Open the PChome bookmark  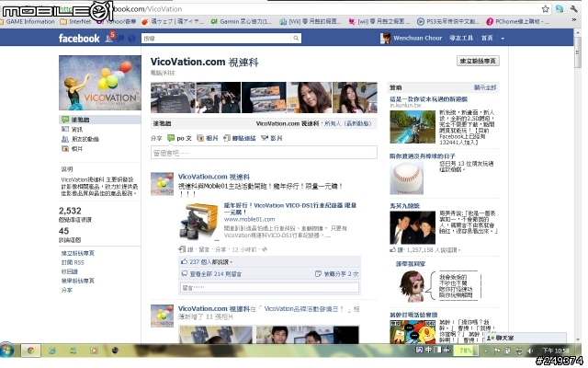coord(516,22)
